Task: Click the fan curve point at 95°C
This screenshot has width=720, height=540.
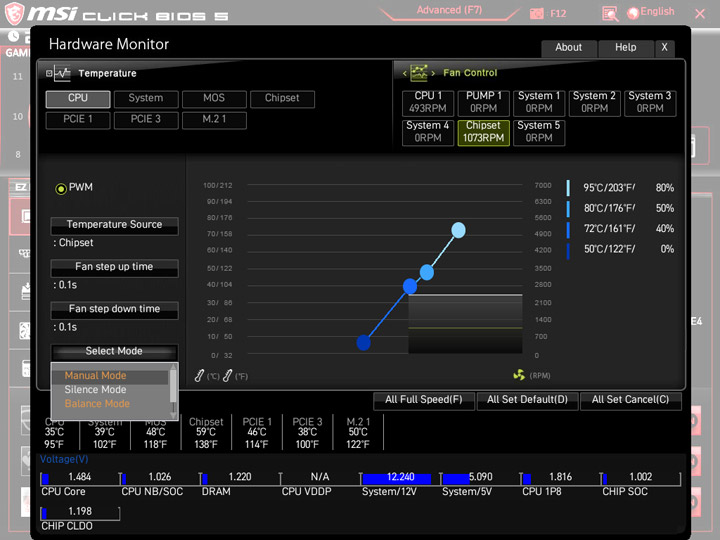Action: pyautogui.click(x=458, y=230)
